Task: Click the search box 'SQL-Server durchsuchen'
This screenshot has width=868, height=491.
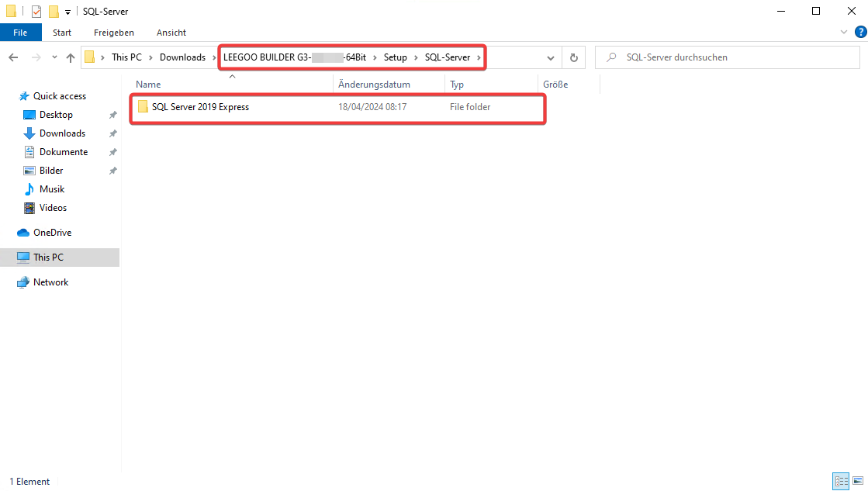Action: point(728,57)
